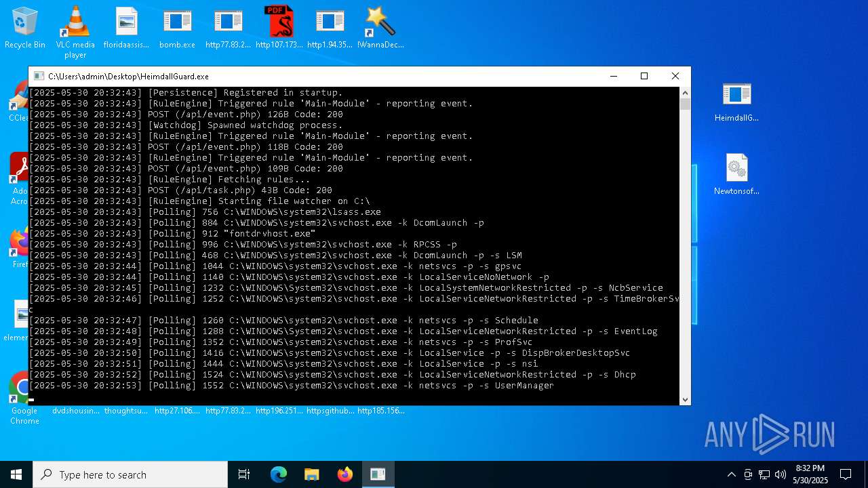The image size is (868, 488).
Task: Click the POST (/api/event.php) 126B line
Action: coord(186,115)
